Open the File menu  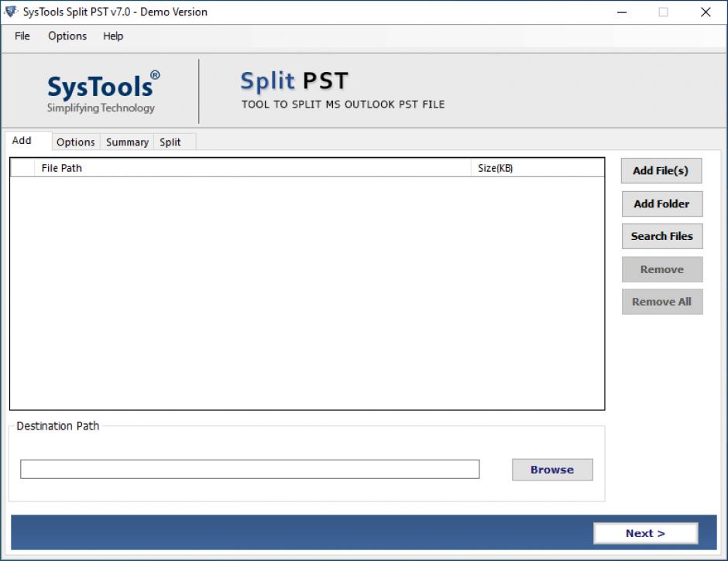(22, 36)
